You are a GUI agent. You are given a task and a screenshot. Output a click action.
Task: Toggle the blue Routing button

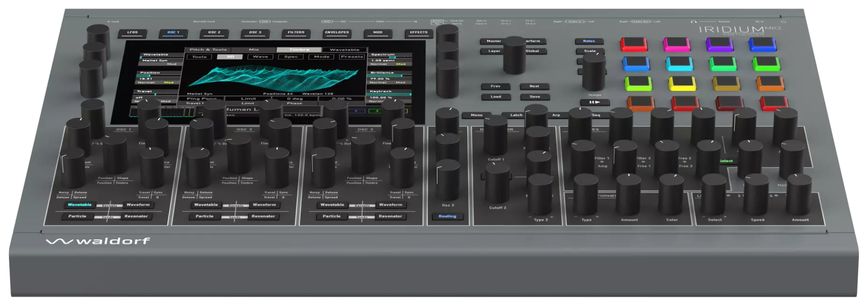pos(447,216)
